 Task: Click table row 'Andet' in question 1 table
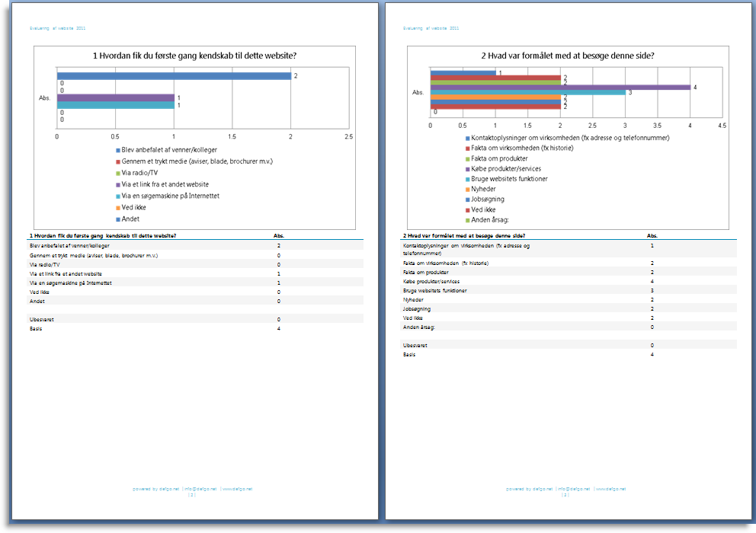[195, 302]
